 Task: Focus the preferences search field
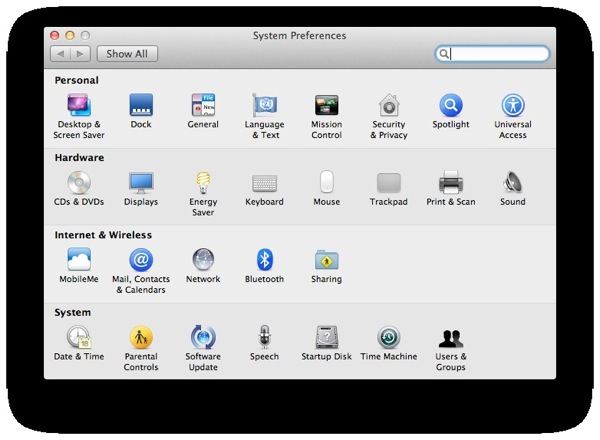click(x=492, y=54)
